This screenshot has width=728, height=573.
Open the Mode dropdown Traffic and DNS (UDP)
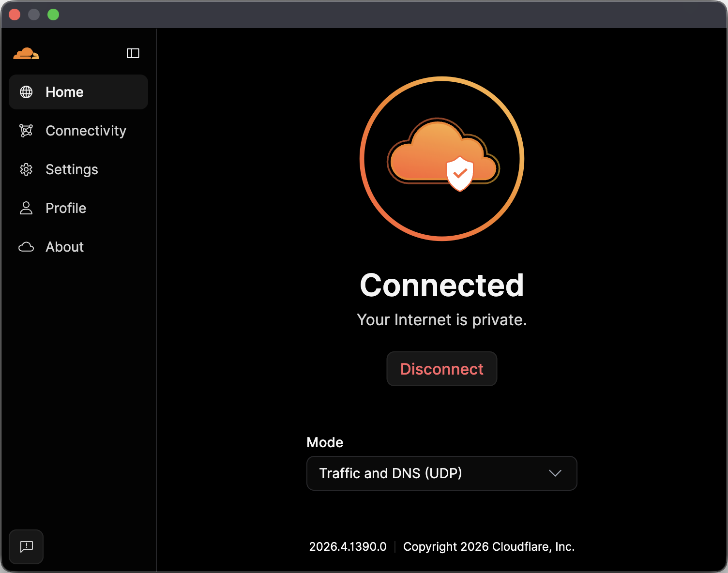coord(442,473)
